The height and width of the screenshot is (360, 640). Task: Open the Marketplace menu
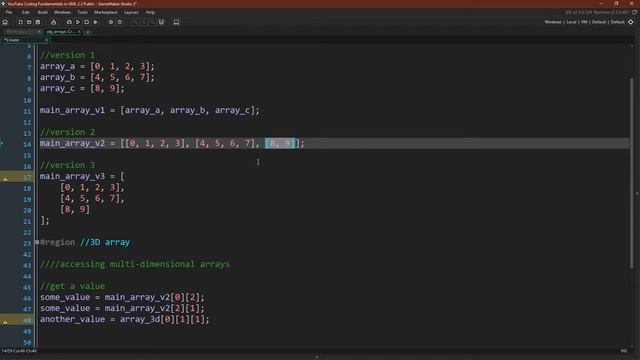click(x=106, y=12)
